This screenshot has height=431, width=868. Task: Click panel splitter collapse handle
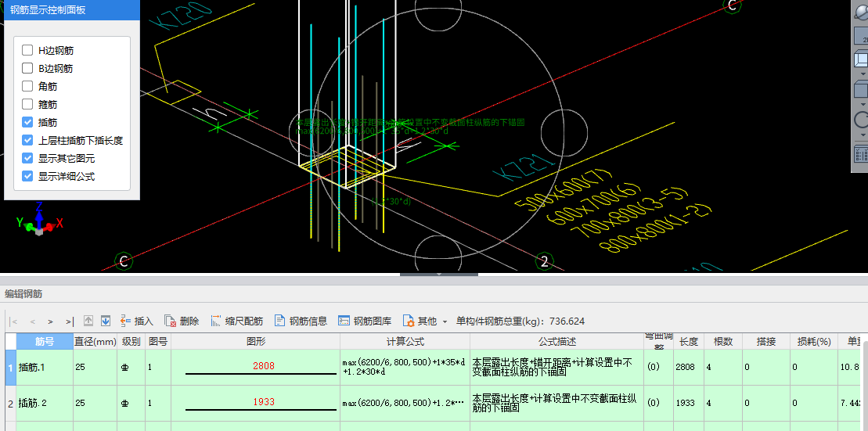(x=438, y=274)
